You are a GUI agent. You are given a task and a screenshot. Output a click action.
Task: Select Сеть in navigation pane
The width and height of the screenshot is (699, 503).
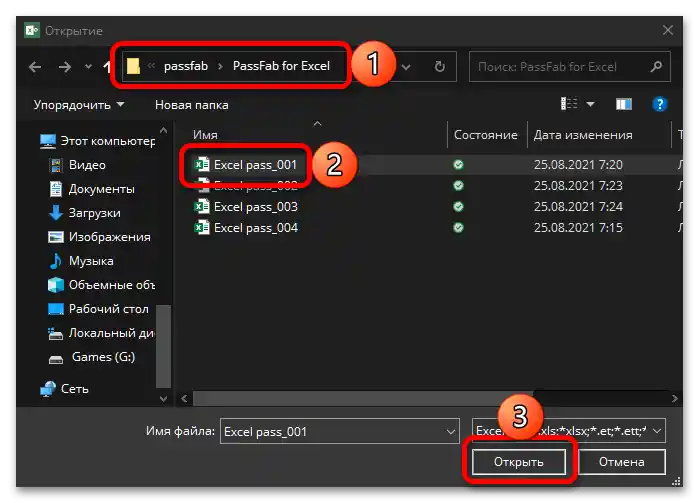tap(64, 389)
